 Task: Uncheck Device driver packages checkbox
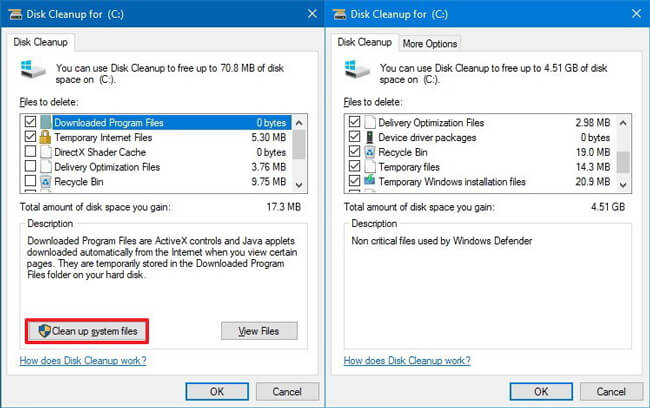(x=354, y=136)
